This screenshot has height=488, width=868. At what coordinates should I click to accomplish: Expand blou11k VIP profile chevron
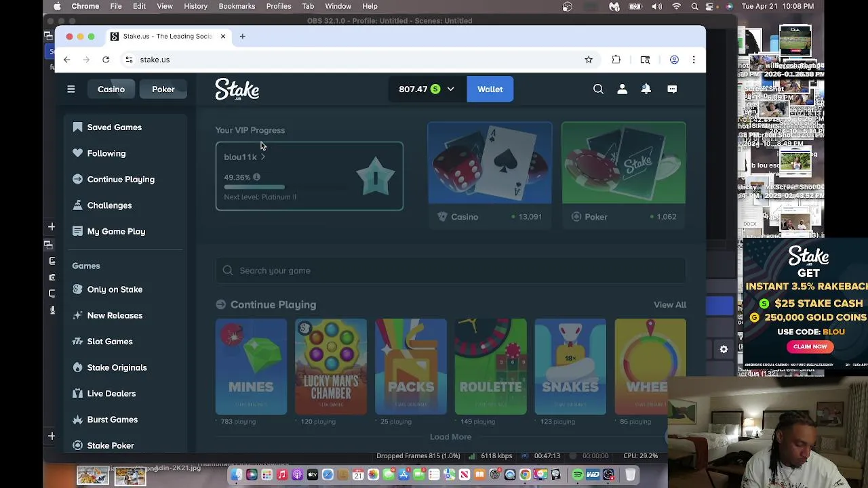point(263,157)
